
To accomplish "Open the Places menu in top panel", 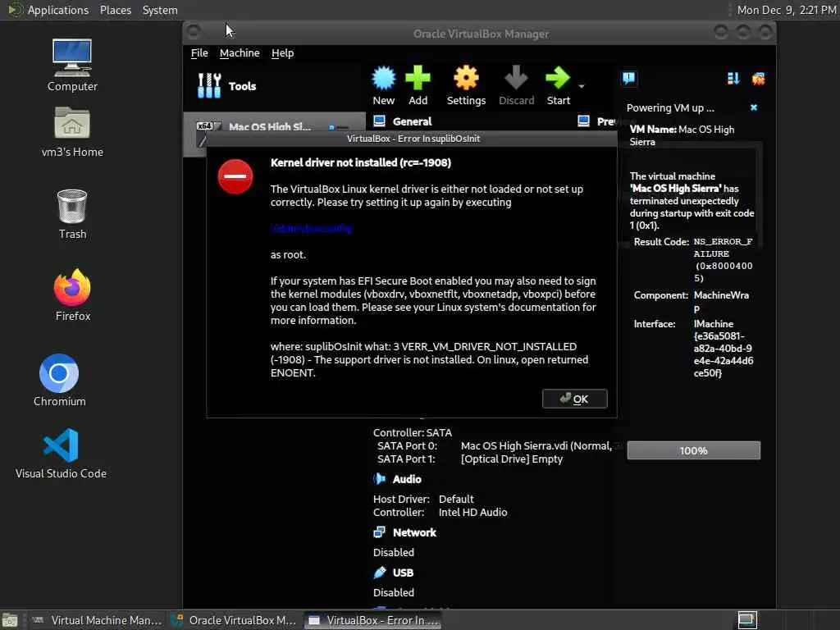I will [115, 10].
